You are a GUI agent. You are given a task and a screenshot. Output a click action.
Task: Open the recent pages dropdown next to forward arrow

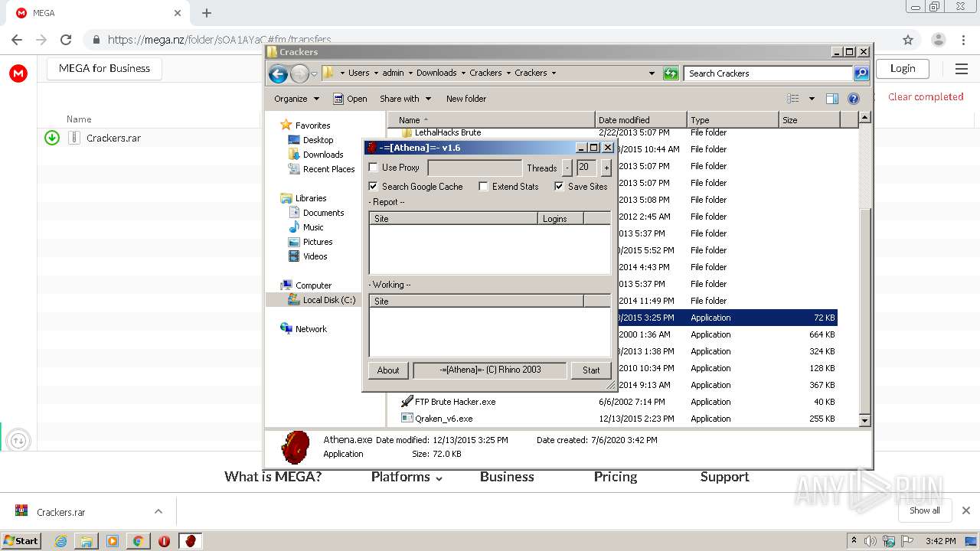314,74
